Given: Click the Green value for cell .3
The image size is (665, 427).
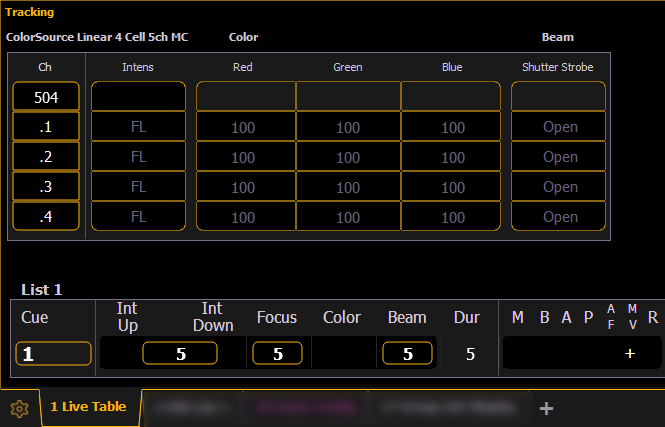Looking at the screenshot, I should click(x=348, y=187).
